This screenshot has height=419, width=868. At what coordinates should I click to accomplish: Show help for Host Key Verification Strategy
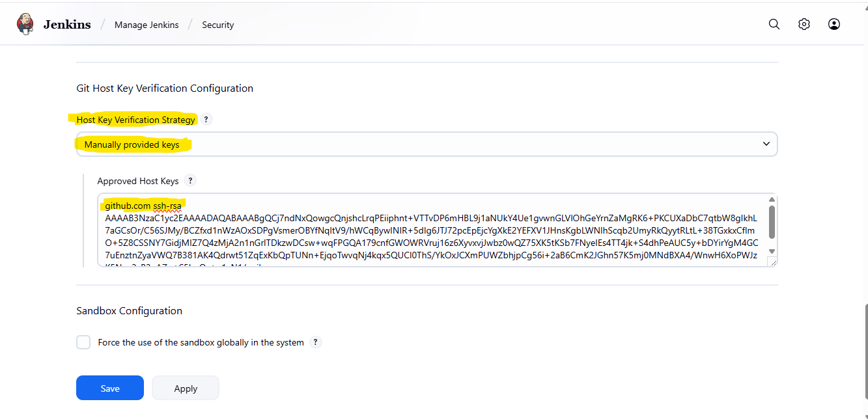(206, 120)
